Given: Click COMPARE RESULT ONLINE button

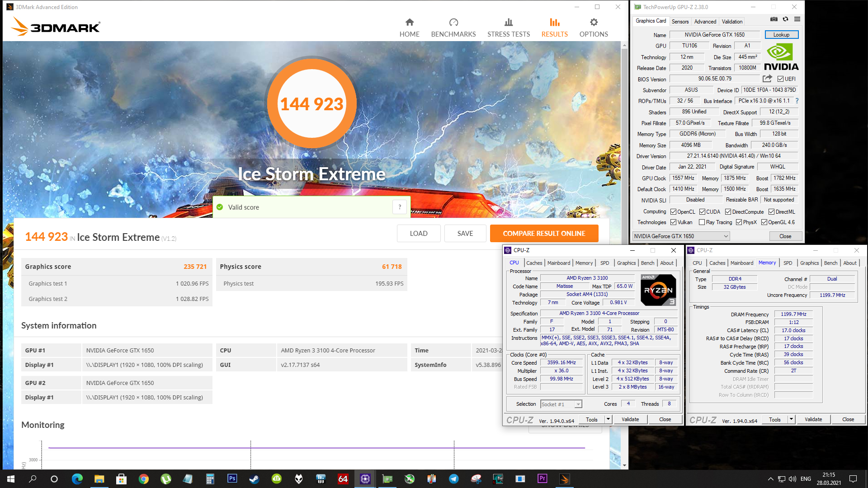Looking at the screenshot, I should click(544, 233).
